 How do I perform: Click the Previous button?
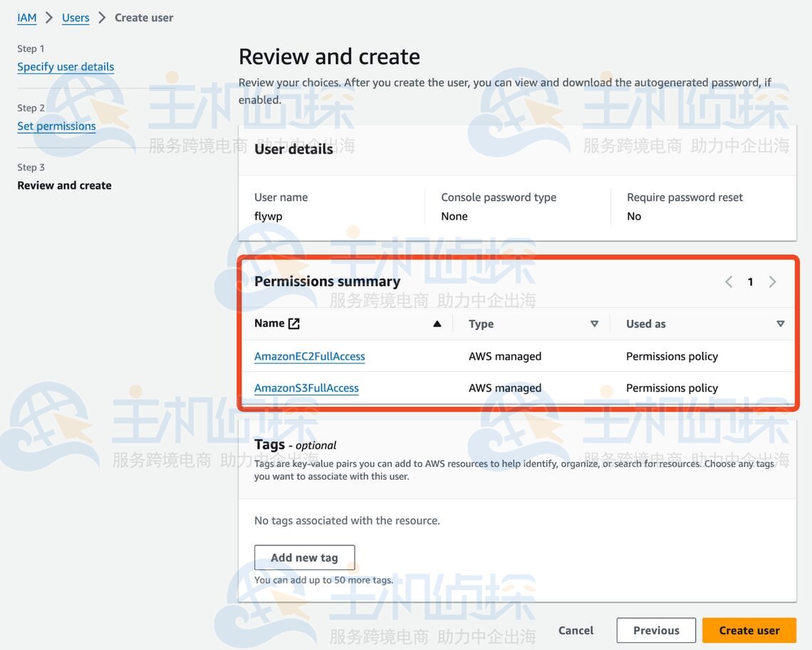pos(655,630)
